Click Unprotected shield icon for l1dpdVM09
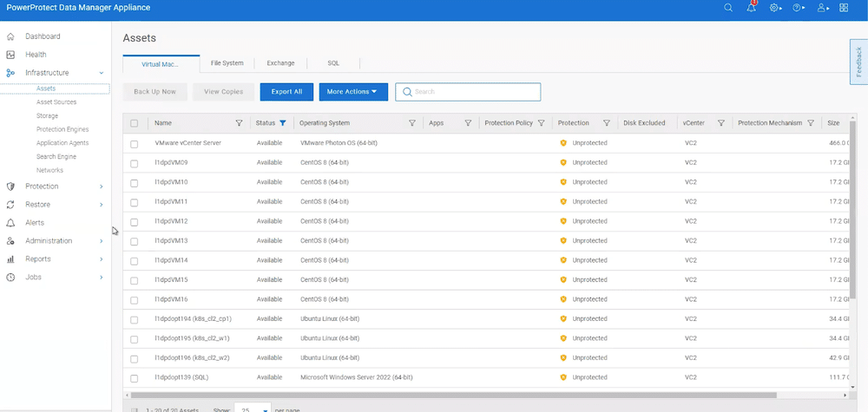The image size is (868, 412). tap(563, 162)
